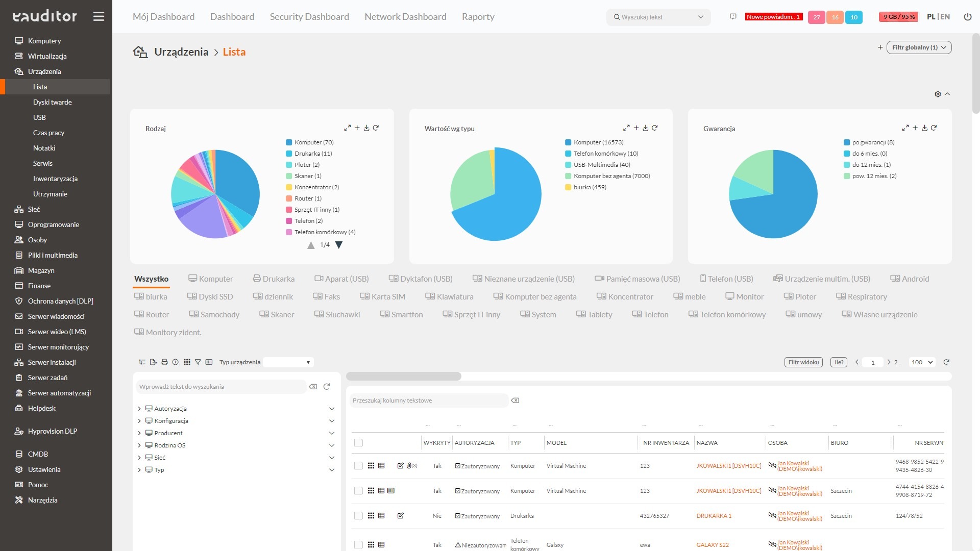The width and height of the screenshot is (980, 551).
Task: Check the DRUKARKA 1 row checkbox
Action: tap(358, 516)
